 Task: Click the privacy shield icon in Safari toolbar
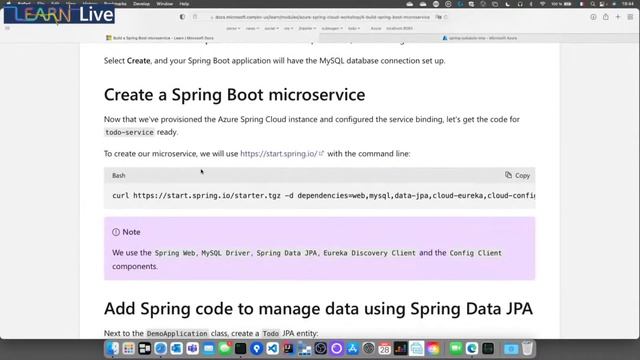point(182,17)
